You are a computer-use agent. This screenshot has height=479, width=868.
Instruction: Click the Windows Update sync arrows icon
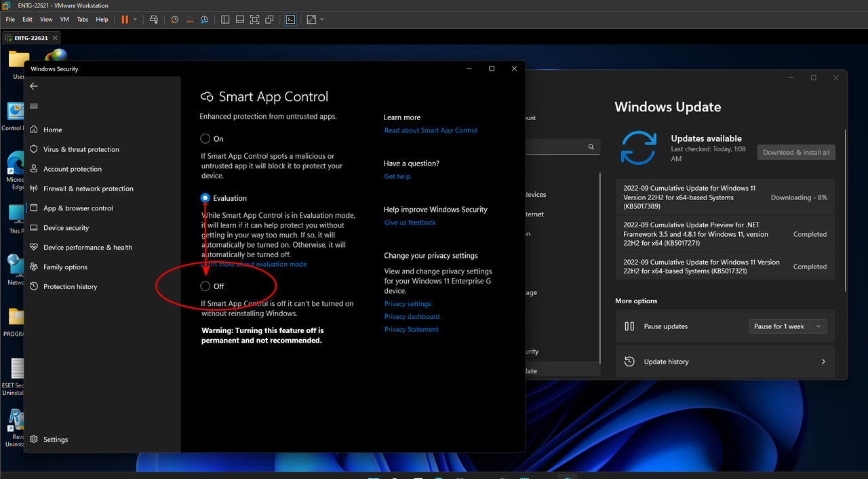point(638,147)
